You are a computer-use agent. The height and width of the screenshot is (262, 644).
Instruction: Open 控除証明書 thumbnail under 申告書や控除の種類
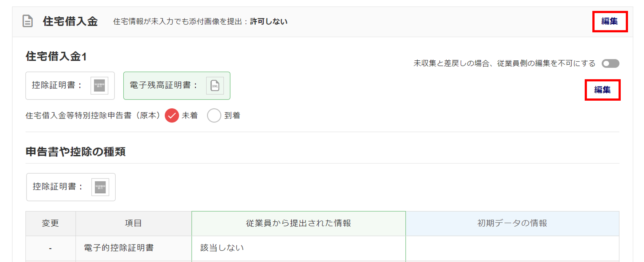[100, 187]
